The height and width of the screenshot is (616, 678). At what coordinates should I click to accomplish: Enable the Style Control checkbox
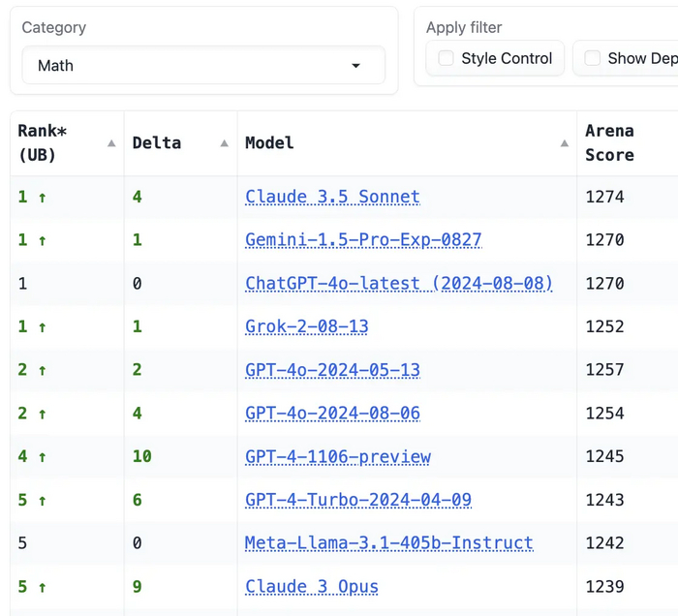point(447,58)
